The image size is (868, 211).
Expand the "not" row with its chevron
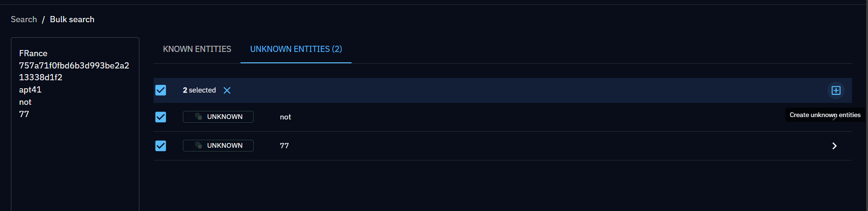point(834,118)
